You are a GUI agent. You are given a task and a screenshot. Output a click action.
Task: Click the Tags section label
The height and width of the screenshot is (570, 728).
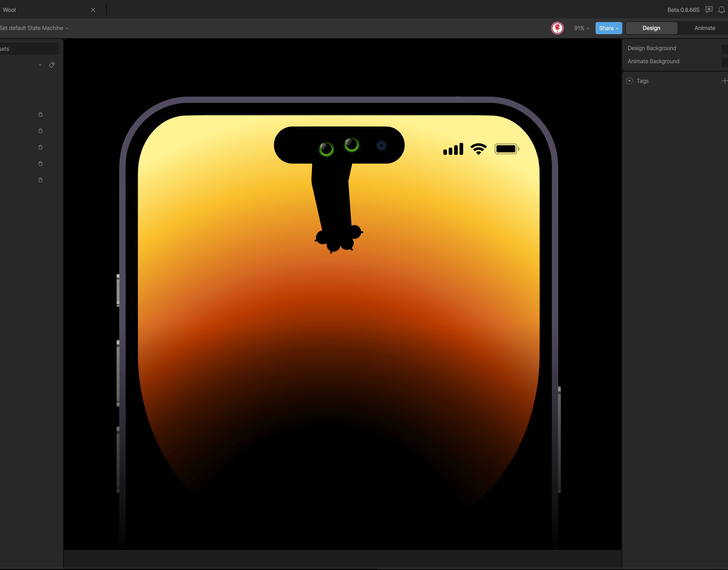click(x=642, y=81)
